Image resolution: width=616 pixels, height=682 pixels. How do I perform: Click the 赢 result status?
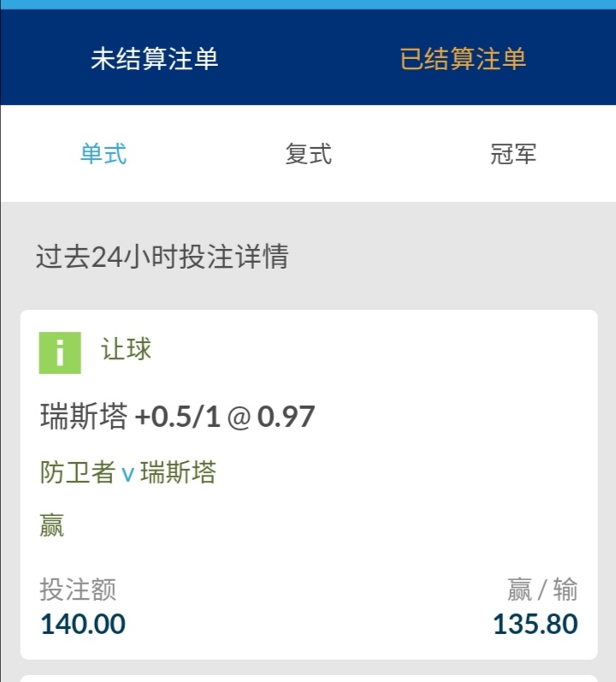[52, 525]
